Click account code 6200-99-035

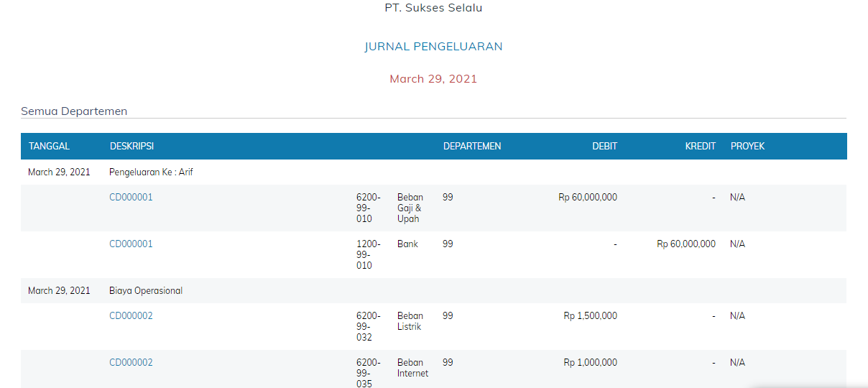pyautogui.click(x=369, y=374)
